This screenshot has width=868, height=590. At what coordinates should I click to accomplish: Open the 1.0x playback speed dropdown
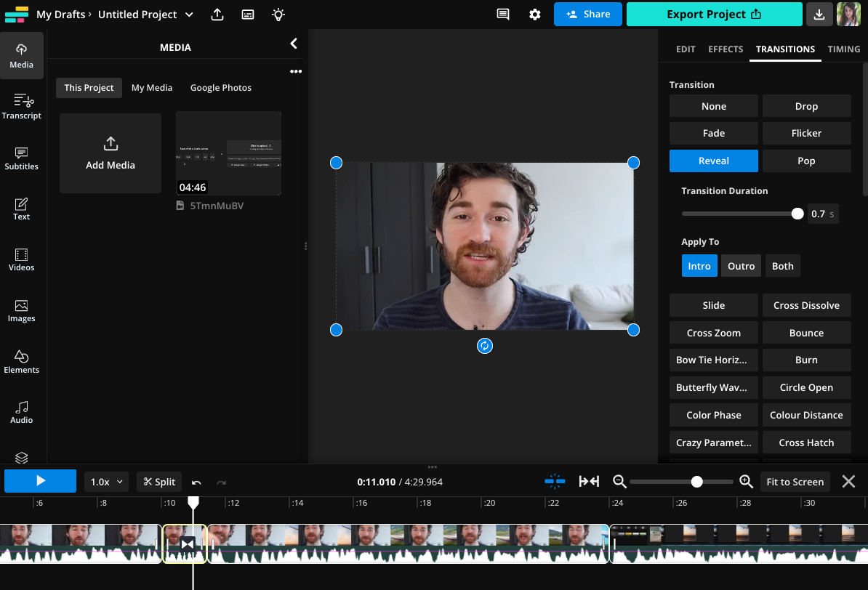click(x=105, y=481)
